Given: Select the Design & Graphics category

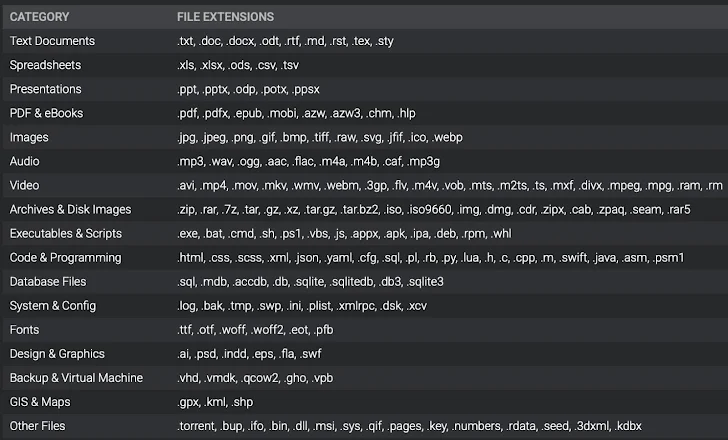Looking at the screenshot, I should tap(56, 354).
